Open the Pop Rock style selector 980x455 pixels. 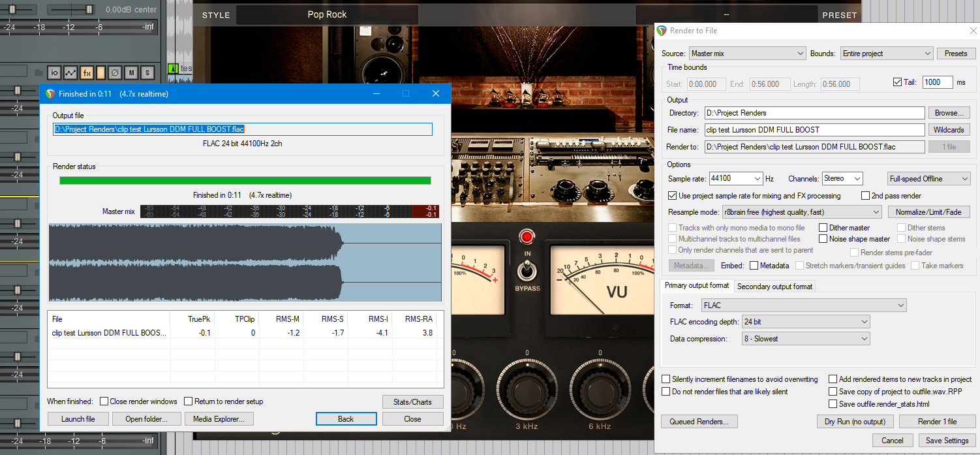[327, 14]
